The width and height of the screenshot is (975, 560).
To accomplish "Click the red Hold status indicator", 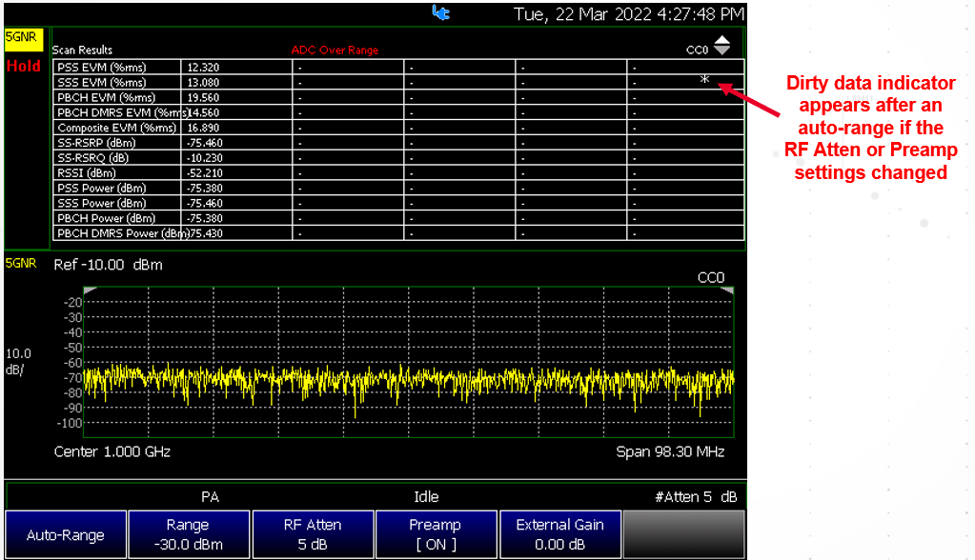I will [x=24, y=66].
